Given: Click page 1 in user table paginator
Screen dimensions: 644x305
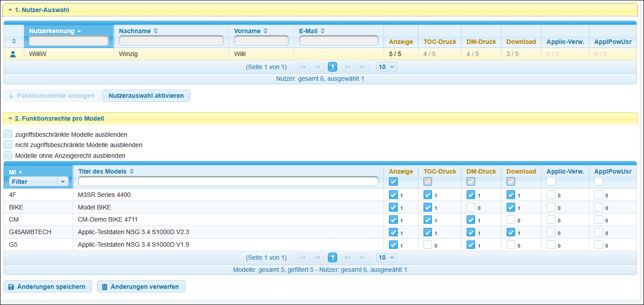Looking at the screenshot, I should 332,67.
